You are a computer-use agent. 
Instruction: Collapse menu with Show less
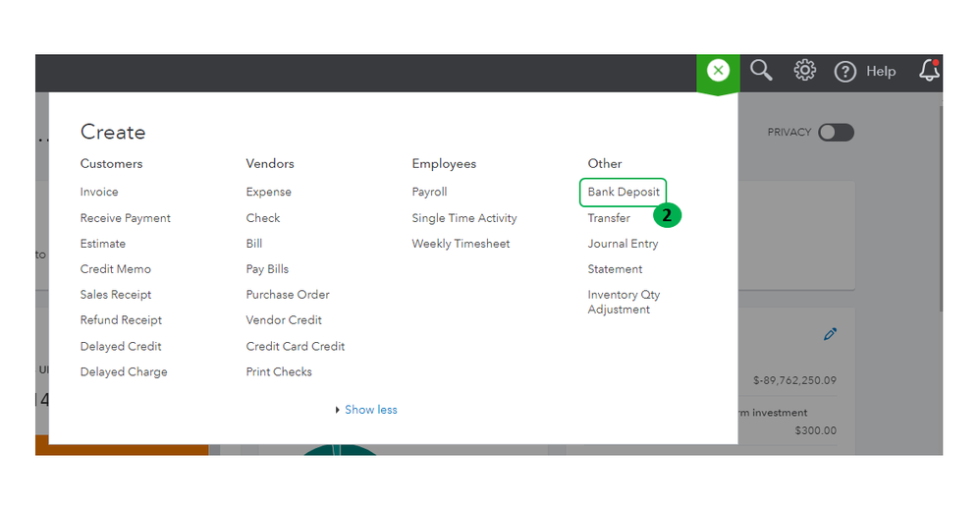tap(370, 410)
